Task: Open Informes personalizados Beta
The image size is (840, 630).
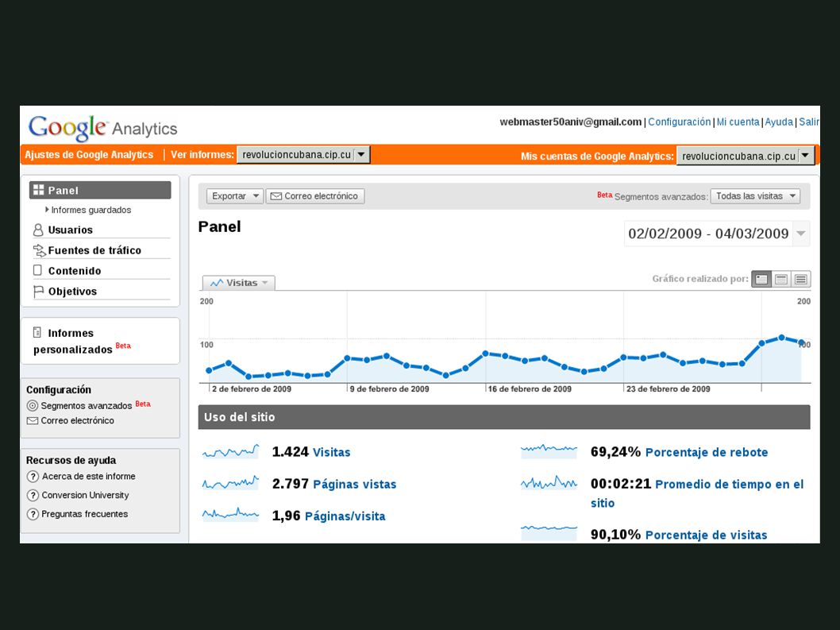Action: point(82,342)
